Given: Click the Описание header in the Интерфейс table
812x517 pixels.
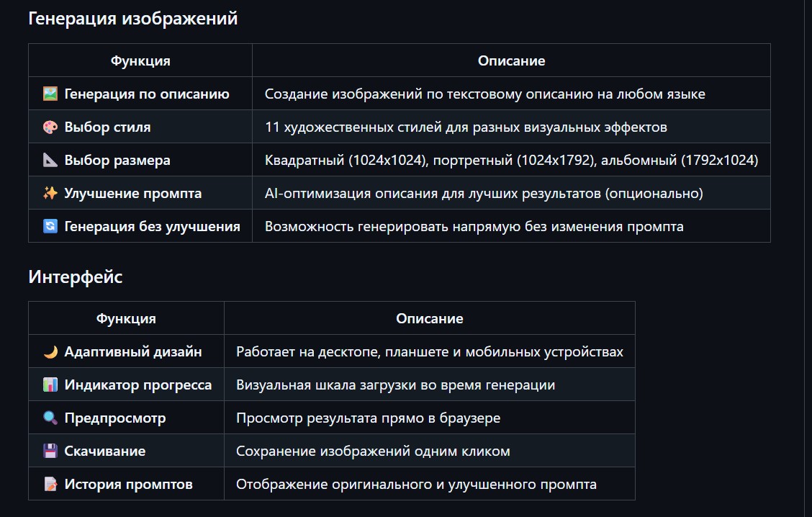Looking at the screenshot, I should (430, 318).
